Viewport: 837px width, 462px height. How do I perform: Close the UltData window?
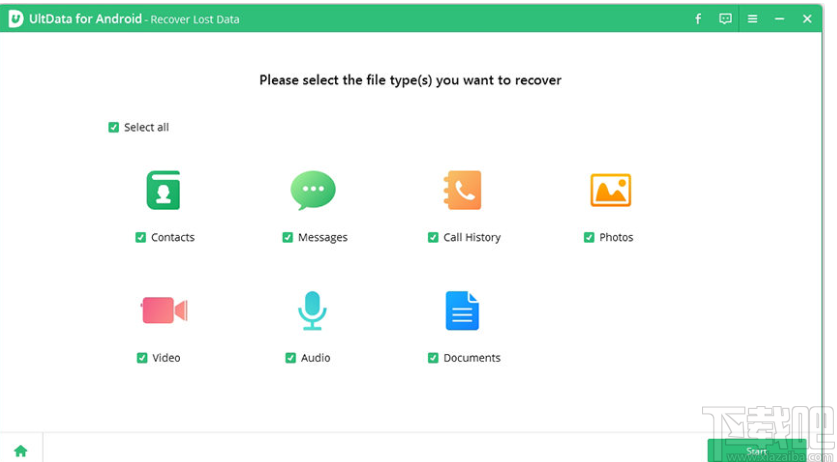coord(807,19)
